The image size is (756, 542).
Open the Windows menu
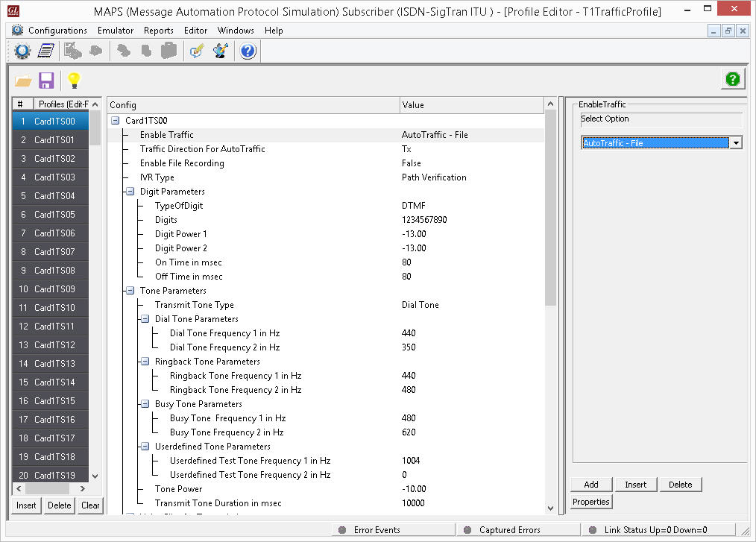(236, 31)
